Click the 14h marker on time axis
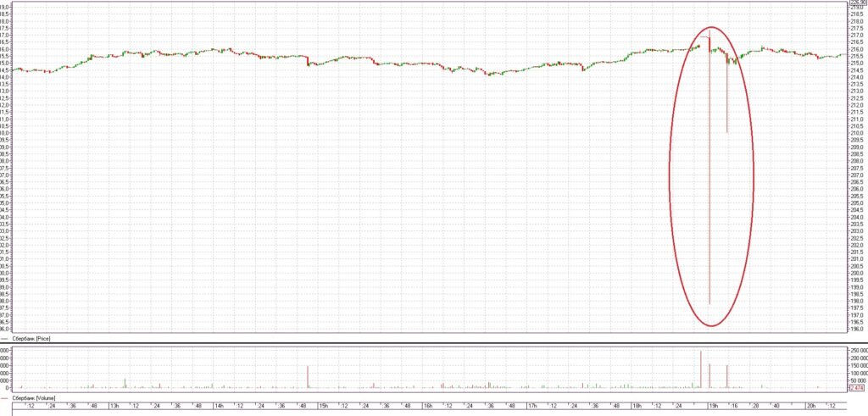Image resolution: width=868 pixels, height=416 pixels. (219, 406)
